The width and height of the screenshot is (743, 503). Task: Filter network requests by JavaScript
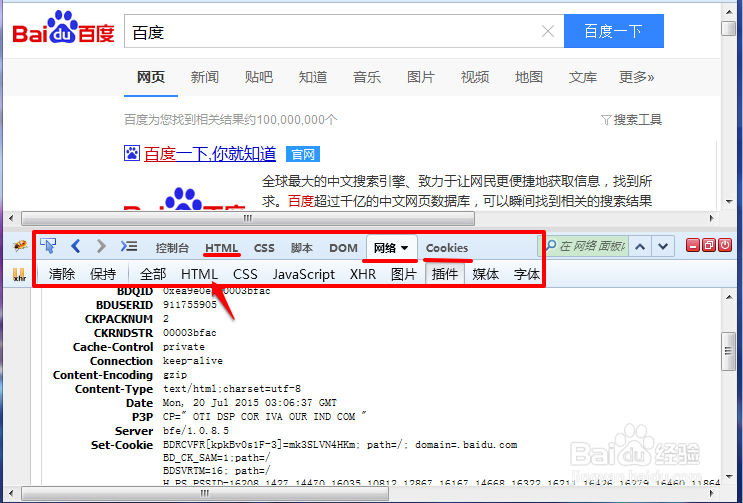(x=304, y=274)
